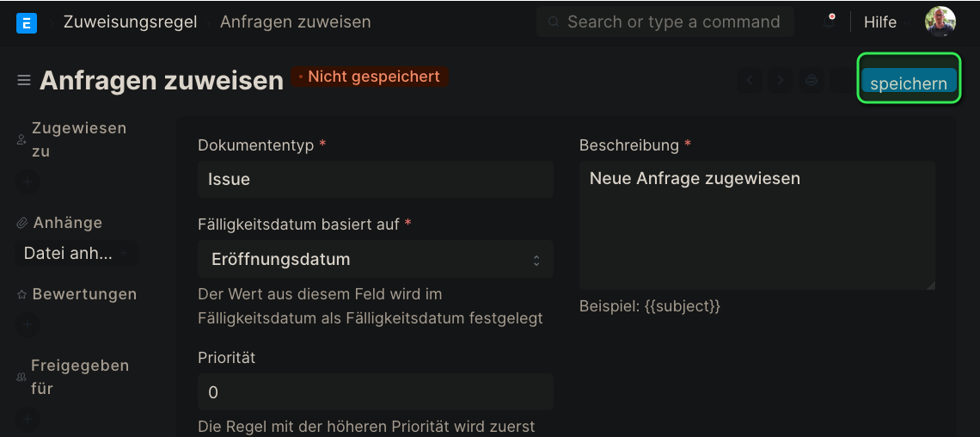Go to the previous record arrow
980x437 pixels.
750,81
